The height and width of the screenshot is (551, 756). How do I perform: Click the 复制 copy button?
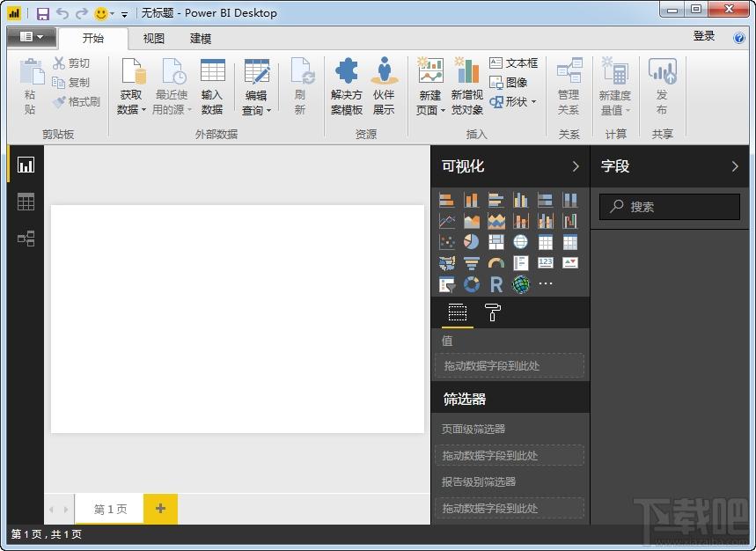71,83
